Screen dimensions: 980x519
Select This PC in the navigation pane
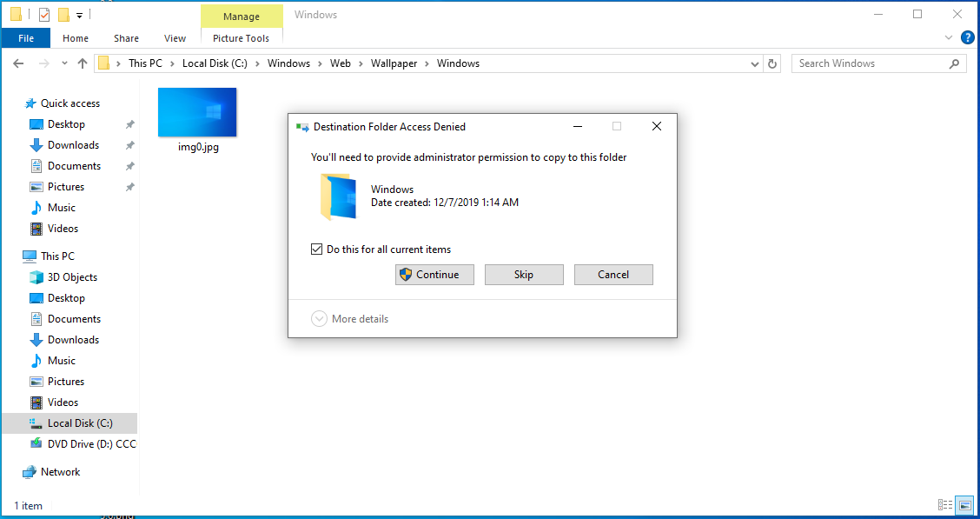click(57, 256)
